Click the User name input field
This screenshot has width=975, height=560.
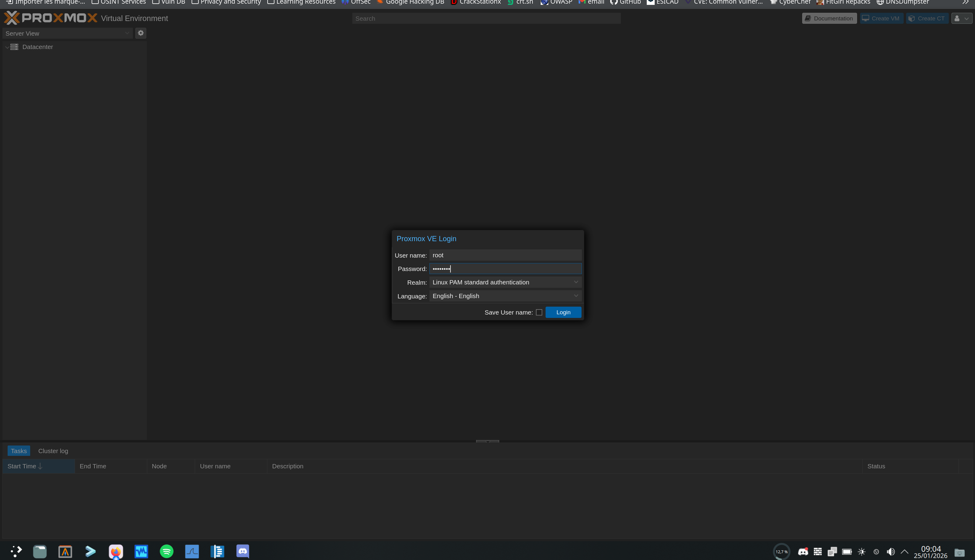pyautogui.click(x=505, y=255)
